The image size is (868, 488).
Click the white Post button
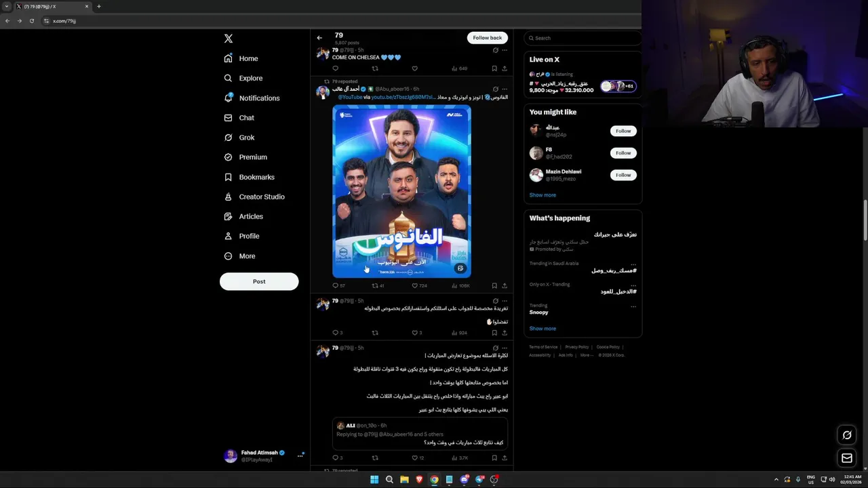(259, 281)
